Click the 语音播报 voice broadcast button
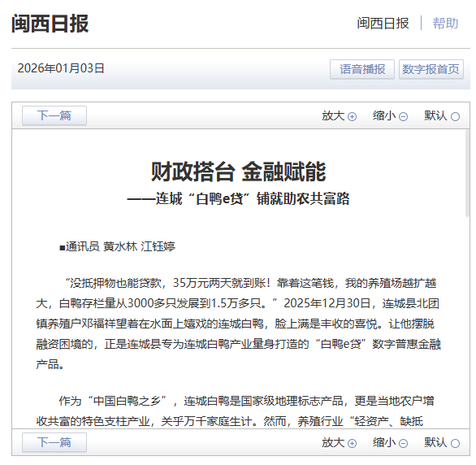476x465 pixels. (x=362, y=69)
